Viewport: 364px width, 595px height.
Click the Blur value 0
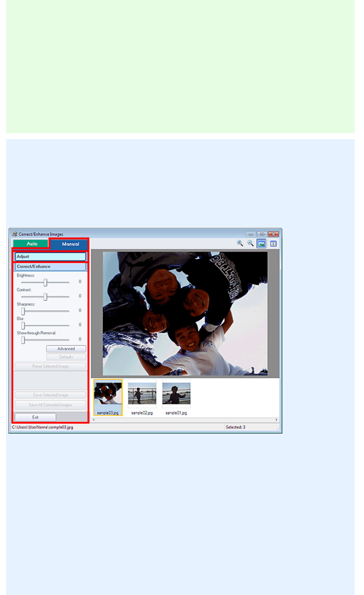point(80,325)
